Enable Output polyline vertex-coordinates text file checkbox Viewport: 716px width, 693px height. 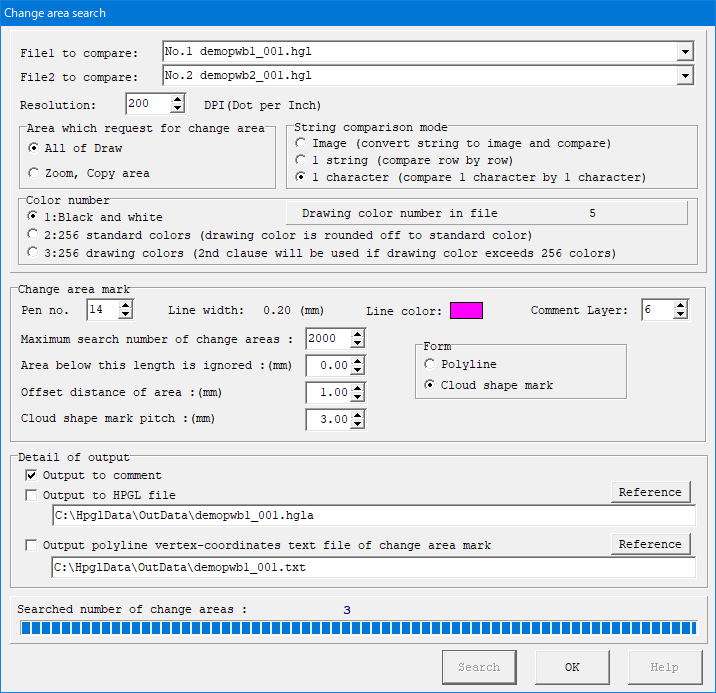pyautogui.click(x=31, y=545)
